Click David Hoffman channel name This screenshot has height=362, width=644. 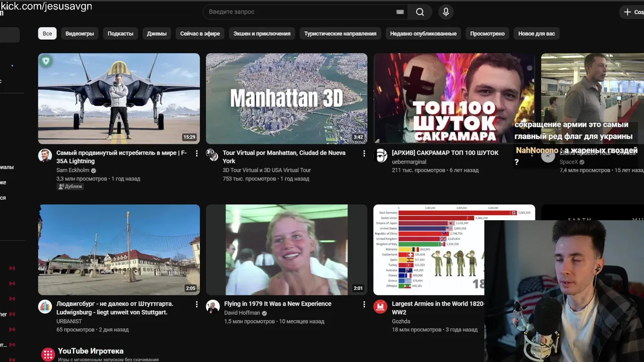[242, 313]
